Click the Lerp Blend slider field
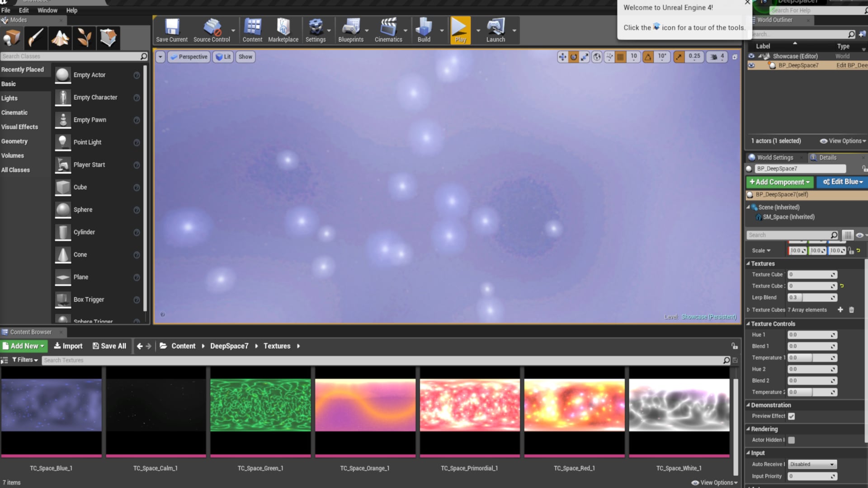This screenshot has height=488, width=868. pos(811,298)
